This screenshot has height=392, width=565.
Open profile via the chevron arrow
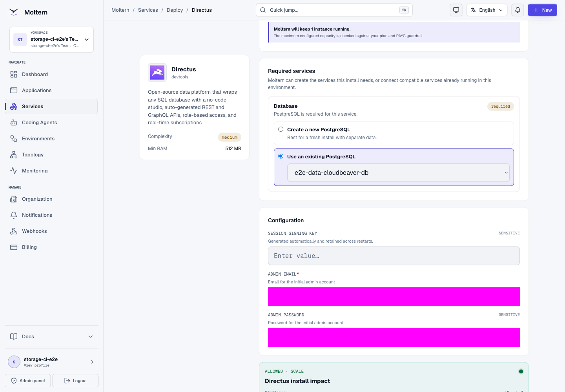pos(92,362)
